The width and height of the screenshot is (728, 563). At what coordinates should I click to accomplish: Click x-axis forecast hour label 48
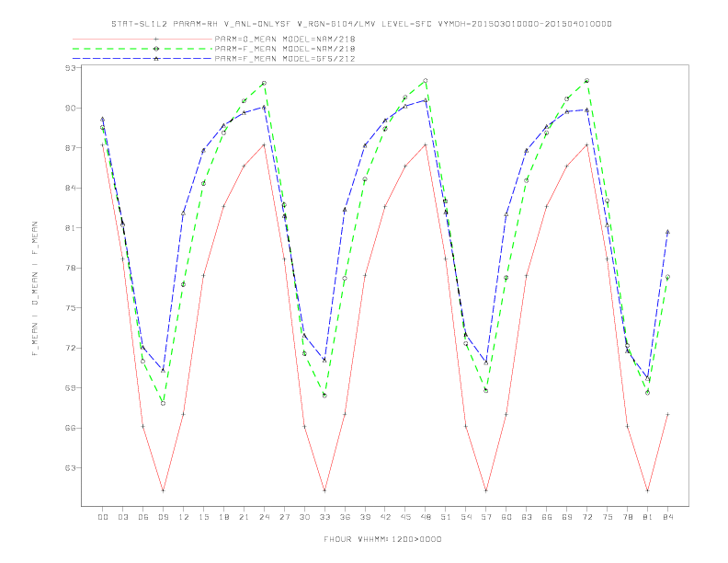tap(426, 517)
